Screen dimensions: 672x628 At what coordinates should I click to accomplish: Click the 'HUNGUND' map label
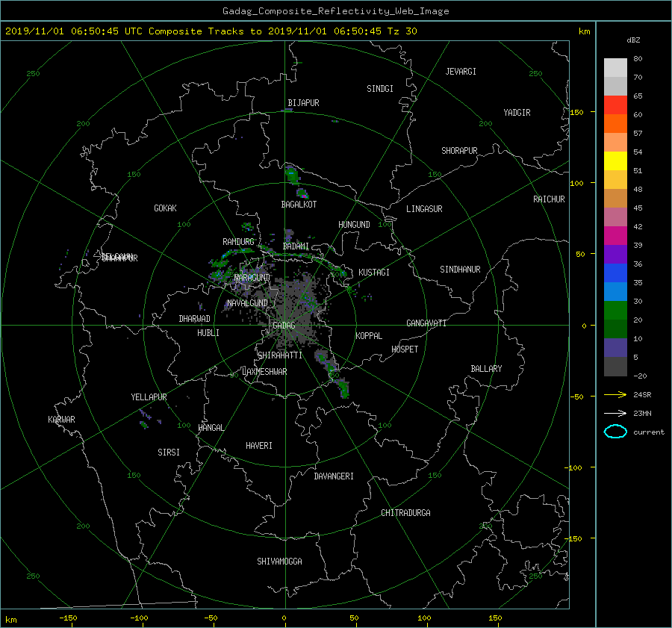pyautogui.click(x=354, y=225)
